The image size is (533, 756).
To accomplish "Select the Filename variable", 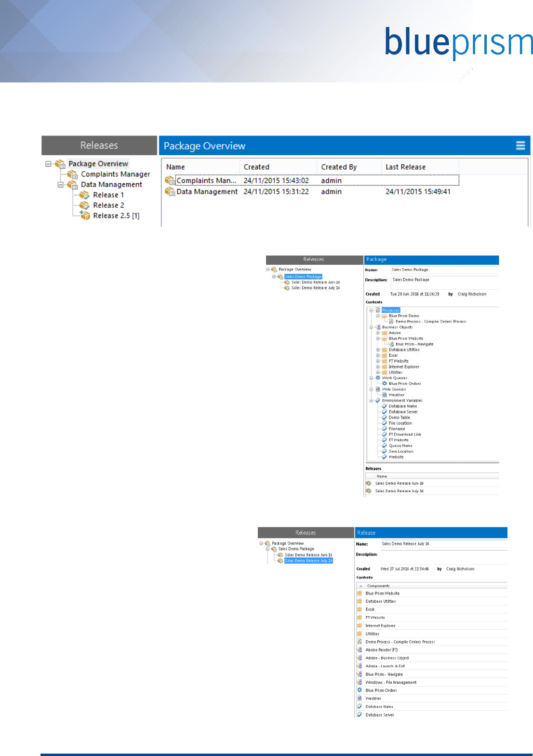I will tap(397, 429).
